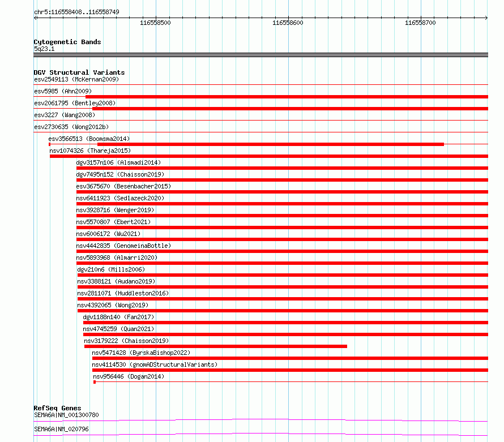Open variant nsv6006172 (Wu2021)
The height and width of the screenshot is (442, 504).
[x=108, y=234]
